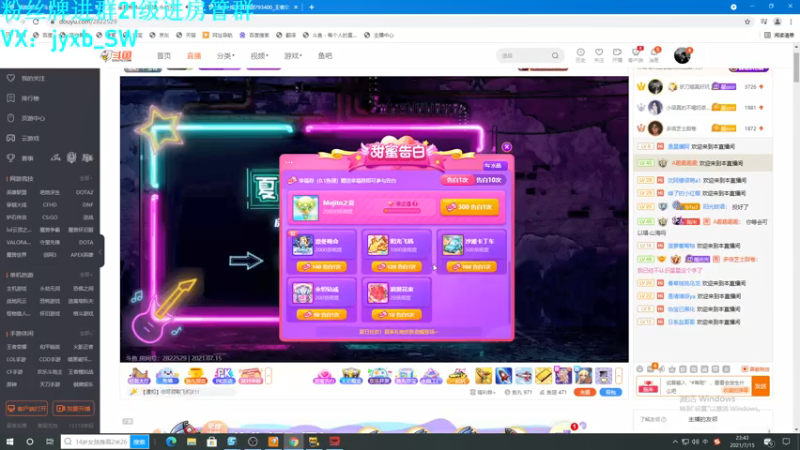Select 告白1次 mode in popup
Screen dimensions: 800x450
pos(457,180)
